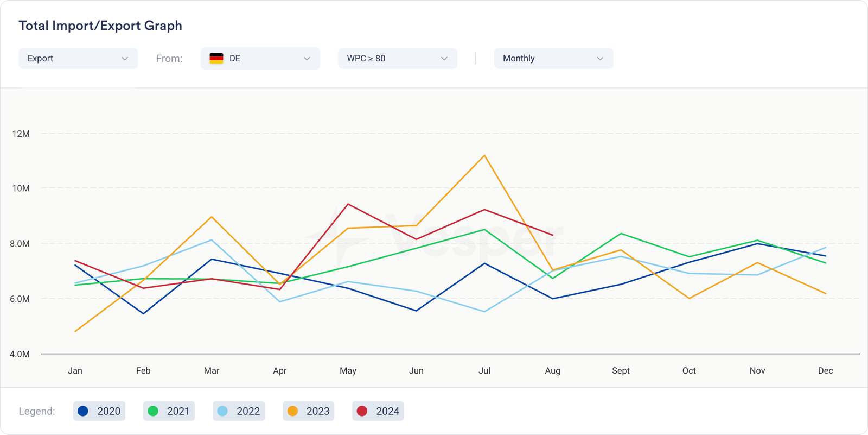Click the light blue 2022 color dot

click(222, 411)
